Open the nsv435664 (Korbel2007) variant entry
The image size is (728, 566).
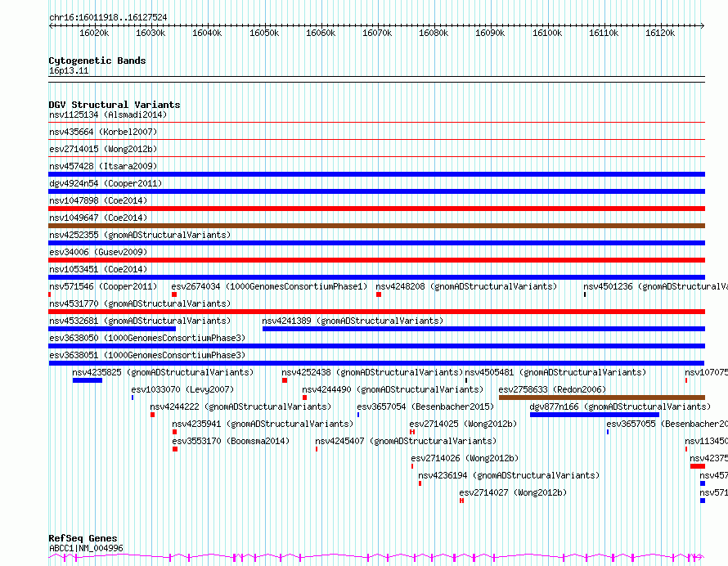click(103, 132)
